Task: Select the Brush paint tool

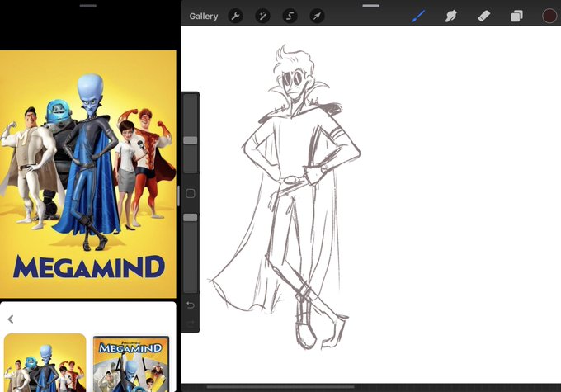Action: (x=418, y=17)
